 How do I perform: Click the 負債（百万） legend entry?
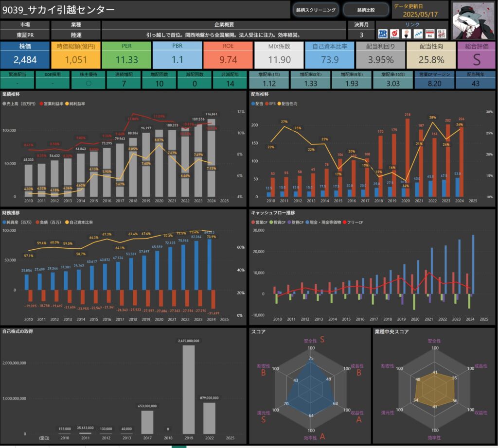[49, 222]
